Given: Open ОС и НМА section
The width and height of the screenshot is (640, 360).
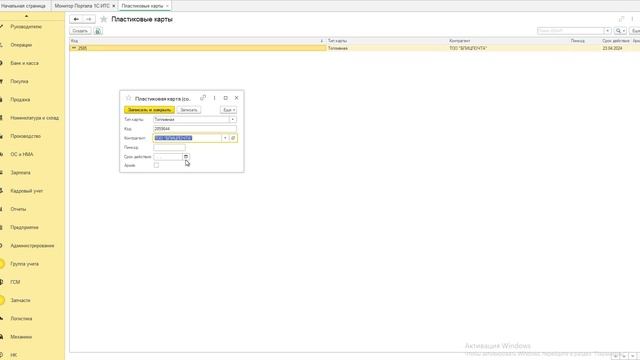Looking at the screenshot, I should click(22, 154).
